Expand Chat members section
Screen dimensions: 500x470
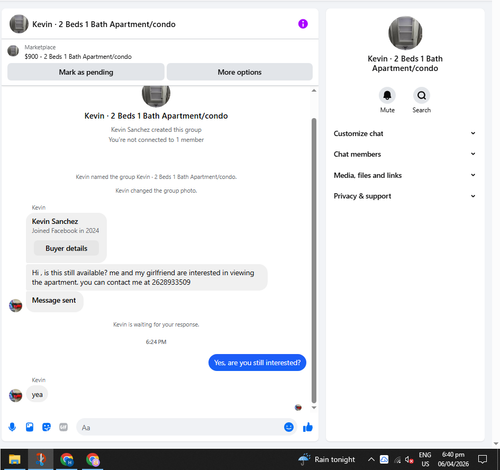405,154
